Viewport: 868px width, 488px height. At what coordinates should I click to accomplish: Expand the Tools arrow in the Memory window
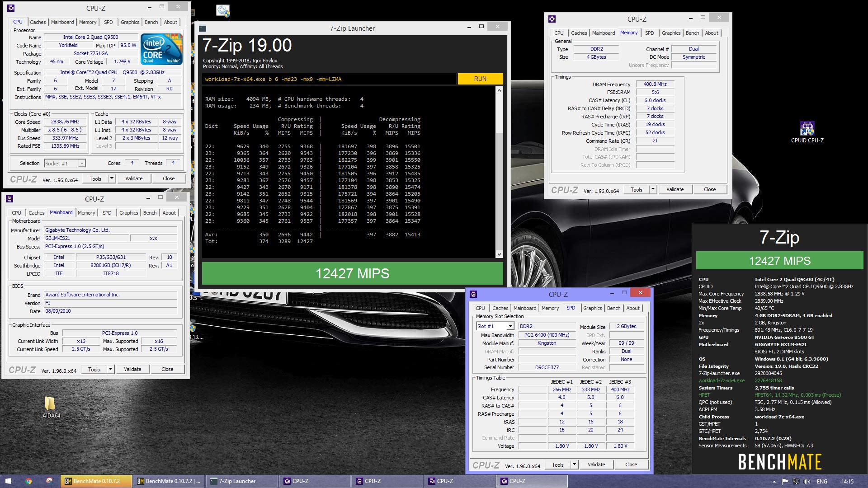pos(653,189)
